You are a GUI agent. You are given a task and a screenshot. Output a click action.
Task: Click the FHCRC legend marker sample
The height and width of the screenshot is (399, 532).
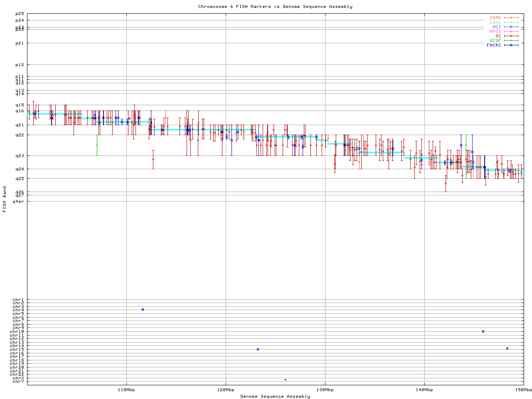(511, 45)
